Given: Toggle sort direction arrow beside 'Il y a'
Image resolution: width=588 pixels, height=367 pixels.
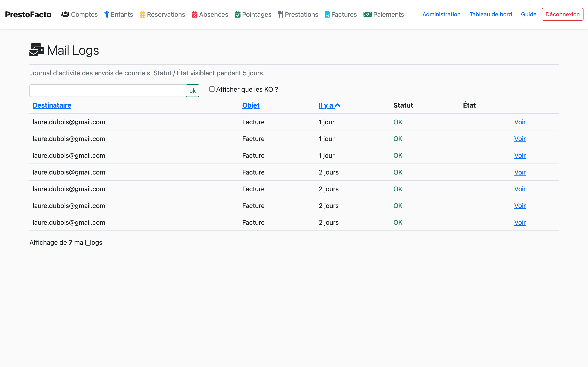Looking at the screenshot, I should tap(338, 105).
